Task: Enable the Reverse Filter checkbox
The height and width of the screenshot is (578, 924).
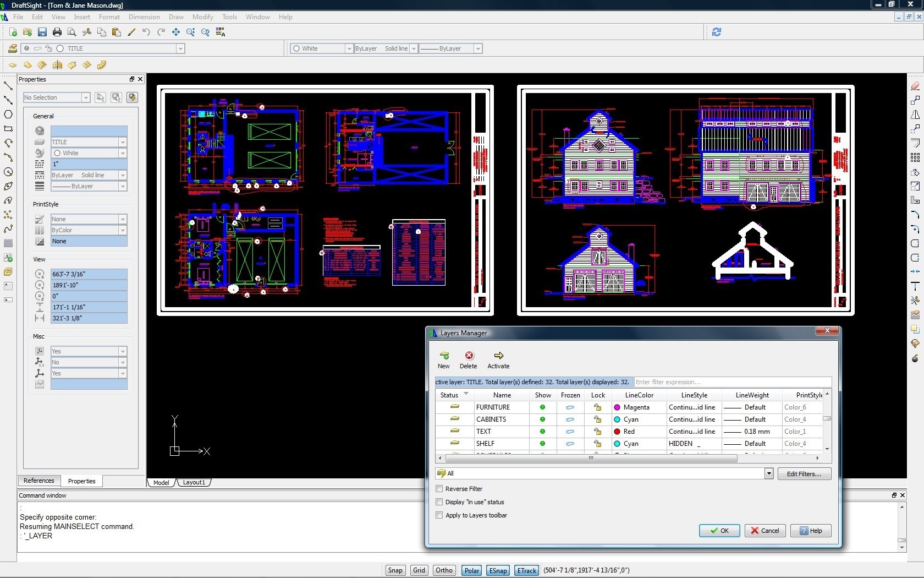Action: pyautogui.click(x=439, y=489)
